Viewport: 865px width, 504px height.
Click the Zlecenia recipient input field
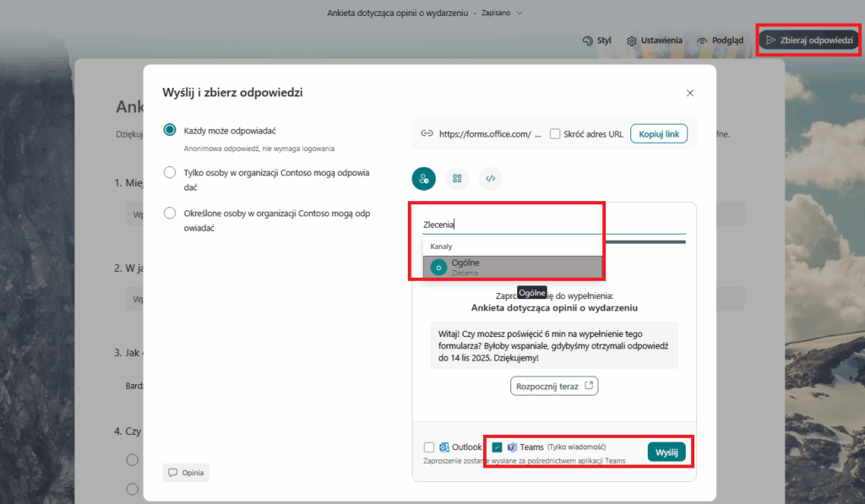tap(553, 225)
